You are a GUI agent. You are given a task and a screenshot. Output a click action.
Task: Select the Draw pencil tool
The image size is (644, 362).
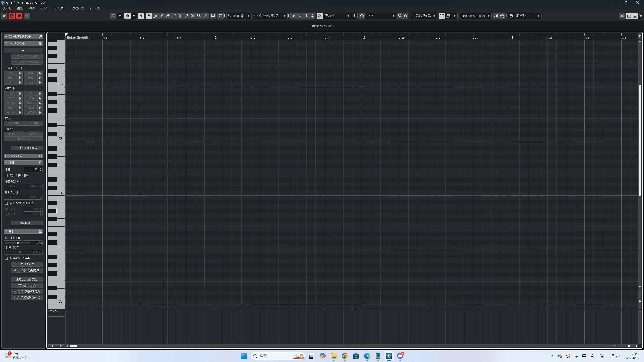click(x=161, y=16)
